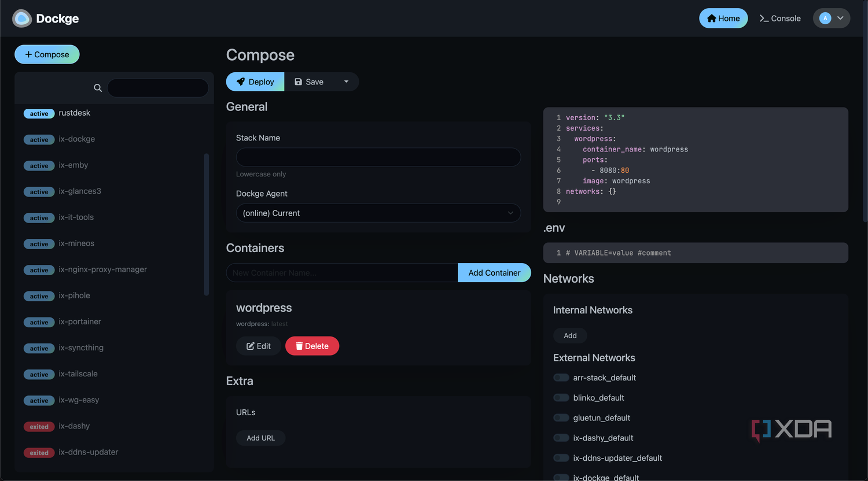Deploy the stack with rocket button
Screen dimensions: 868x481
tap(255, 82)
